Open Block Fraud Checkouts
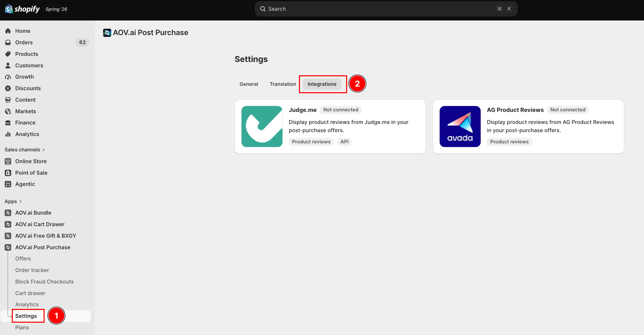This screenshot has height=335, width=644. 44,282
